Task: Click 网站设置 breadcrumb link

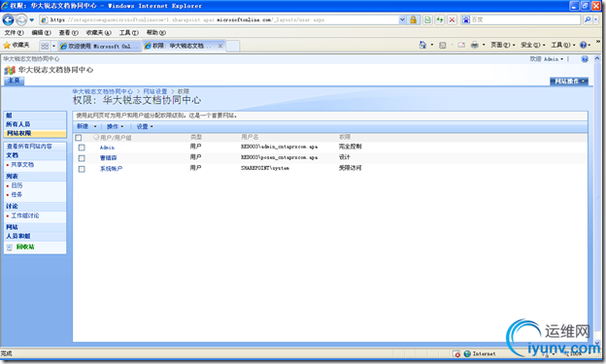Action: (x=155, y=91)
